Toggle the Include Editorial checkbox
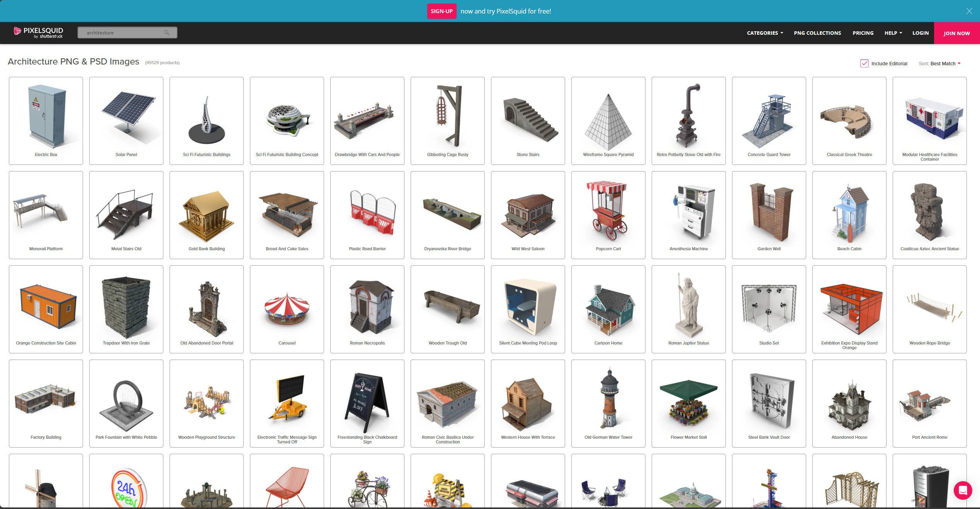980x509 pixels. [x=865, y=63]
